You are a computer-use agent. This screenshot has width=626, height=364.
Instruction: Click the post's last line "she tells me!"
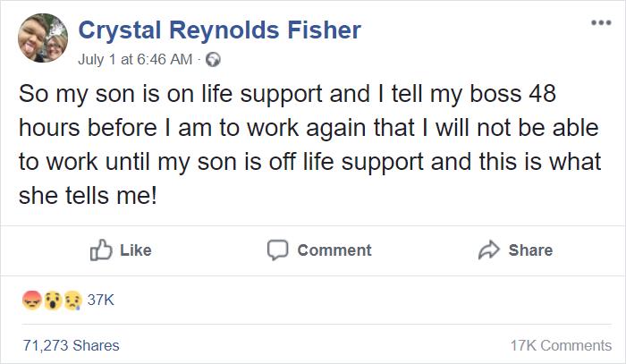click(89, 196)
